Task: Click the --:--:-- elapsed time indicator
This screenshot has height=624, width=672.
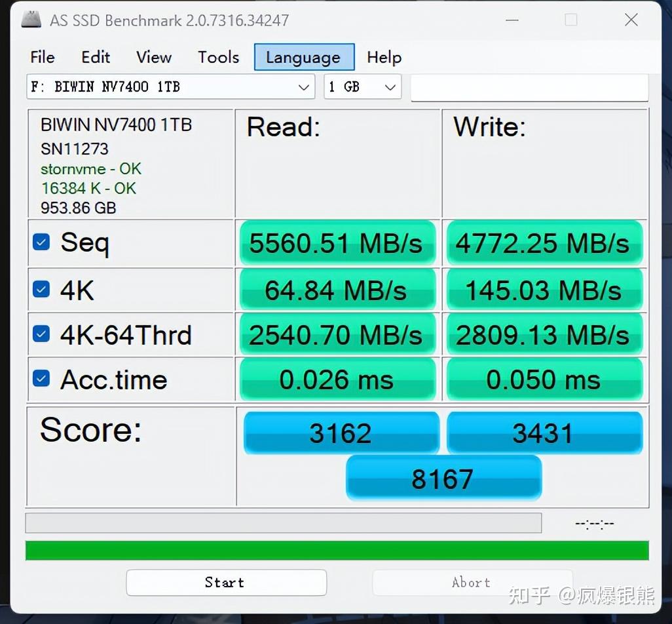Action: 595,523
